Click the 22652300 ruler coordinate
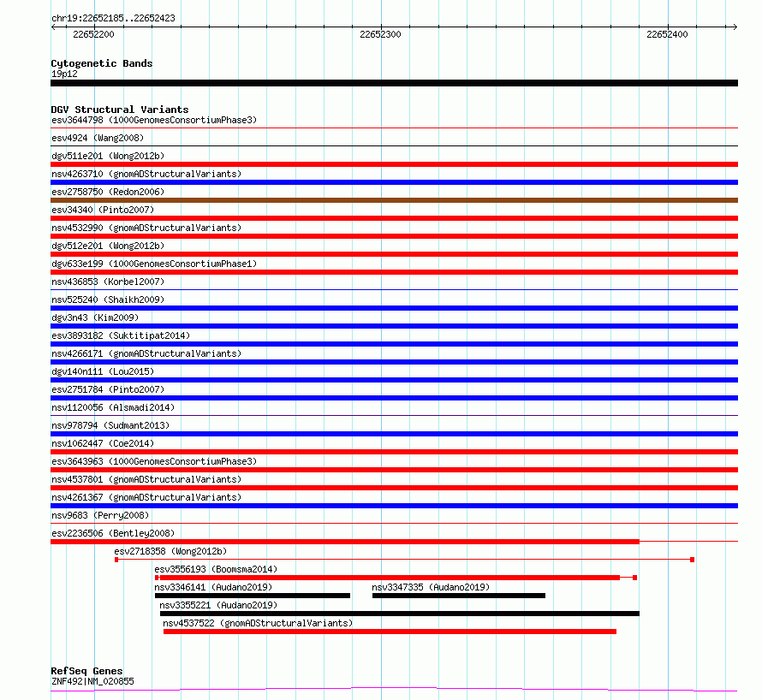This screenshot has height=700, width=762. tap(380, 34)
